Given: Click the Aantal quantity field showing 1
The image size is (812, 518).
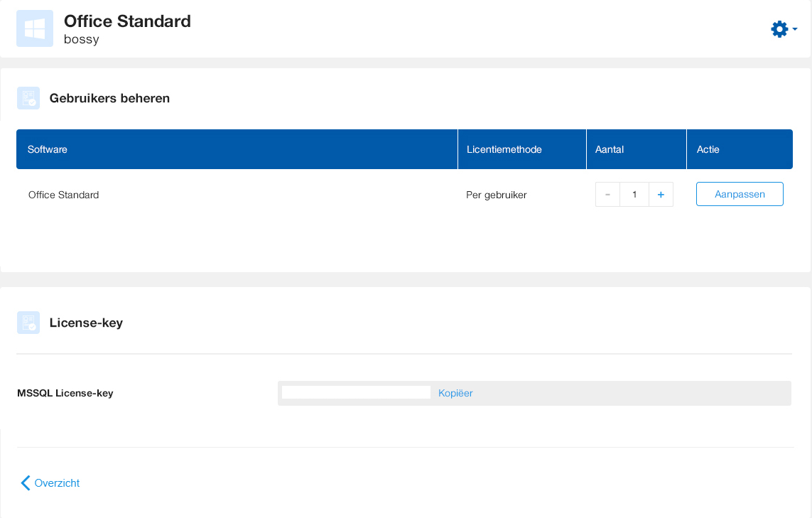Looking at the screenshot, I should pyautogui.click(x=634, y=194).
